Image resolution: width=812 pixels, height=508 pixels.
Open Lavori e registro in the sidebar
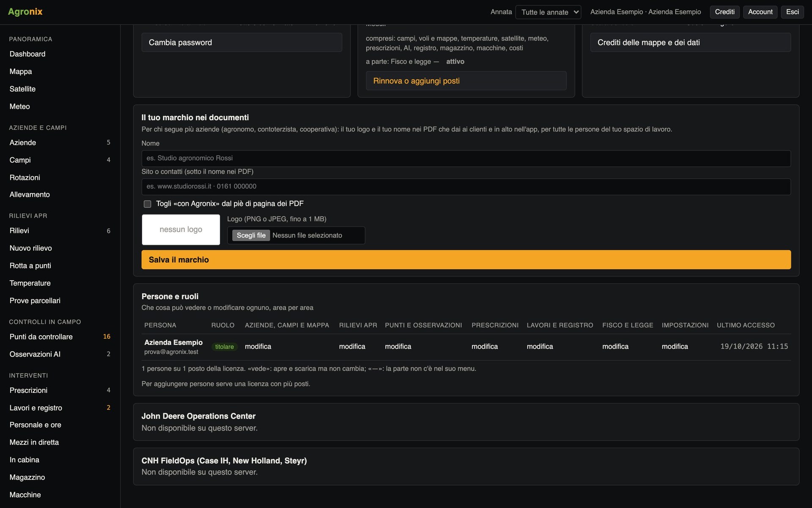(x=60, y=408)
